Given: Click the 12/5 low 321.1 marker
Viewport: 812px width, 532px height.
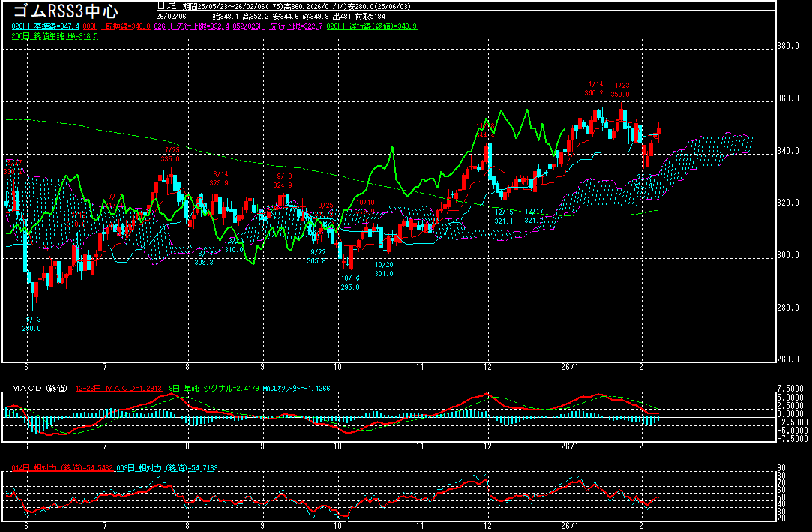Looking at the screenshot, I should pos(504,216).
